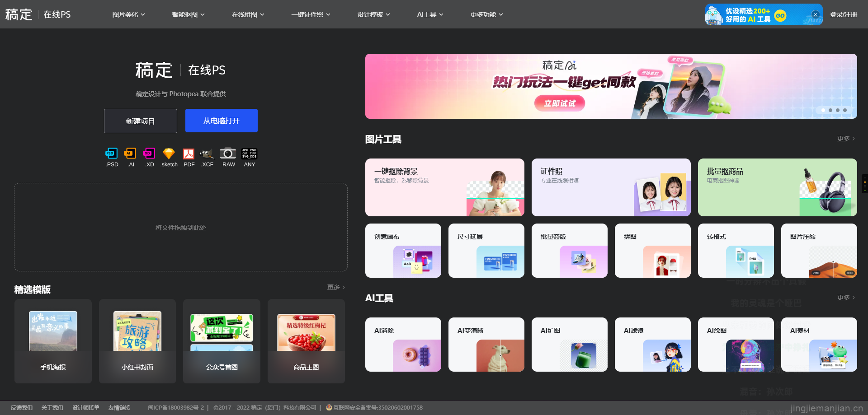This screenshot has width=868, height=415.
Task: Open the 手机海报 template thumbnail
Action: point(53,341)
